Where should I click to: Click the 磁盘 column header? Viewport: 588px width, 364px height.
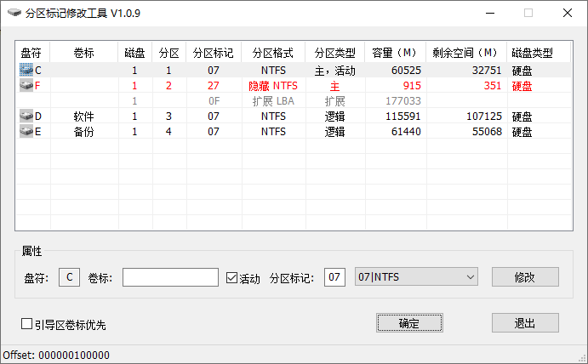pos(135,53)
